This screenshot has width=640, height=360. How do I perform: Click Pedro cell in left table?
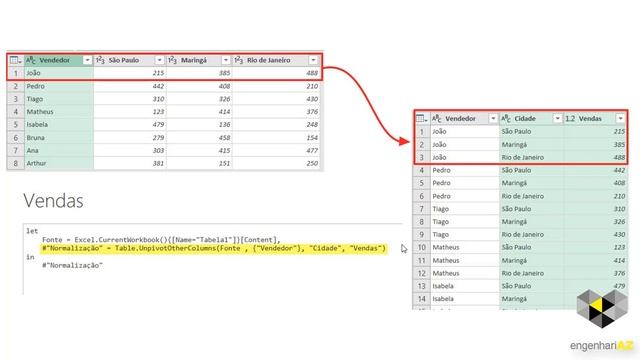59,86
